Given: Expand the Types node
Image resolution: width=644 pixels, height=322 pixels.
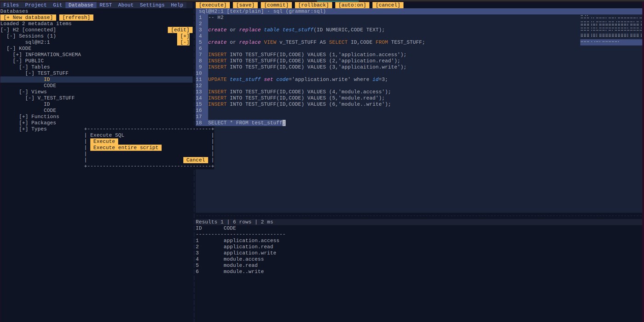Looking at the screenshot, I should (23, 129).
